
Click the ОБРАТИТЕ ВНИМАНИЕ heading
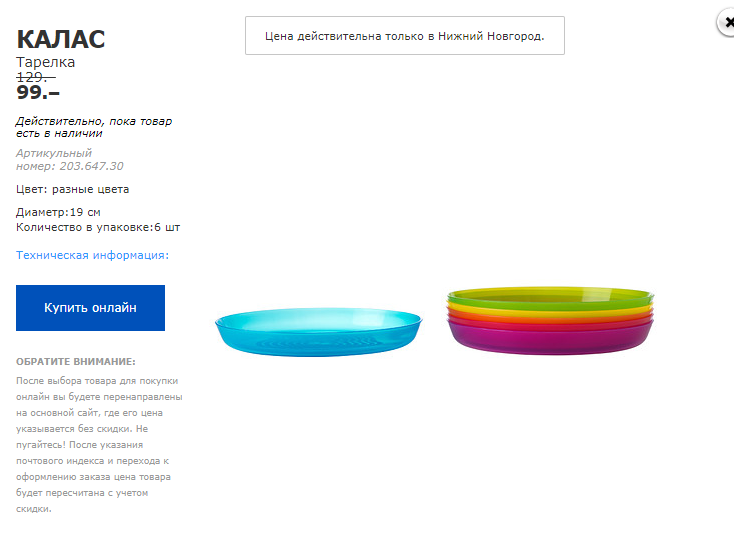click(x=76, y=361)
